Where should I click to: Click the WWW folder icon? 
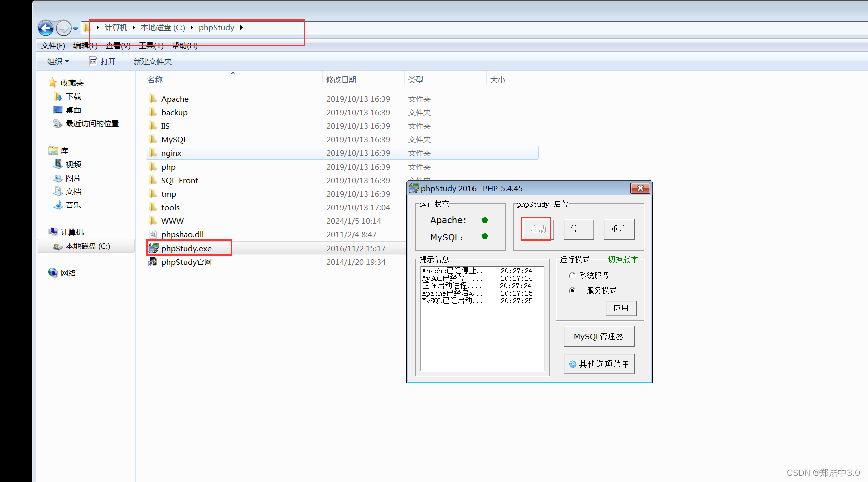(x=153, y=220)
